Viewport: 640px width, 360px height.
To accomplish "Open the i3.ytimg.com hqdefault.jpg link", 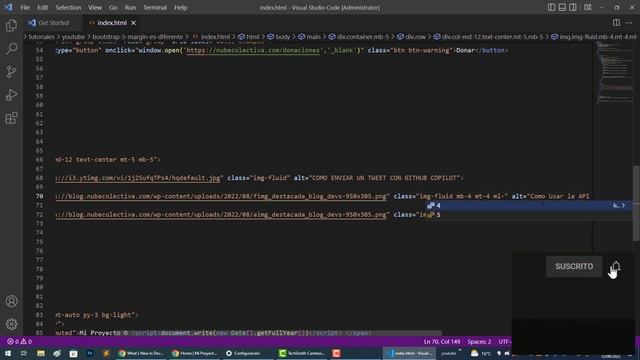I will [138, 178].
